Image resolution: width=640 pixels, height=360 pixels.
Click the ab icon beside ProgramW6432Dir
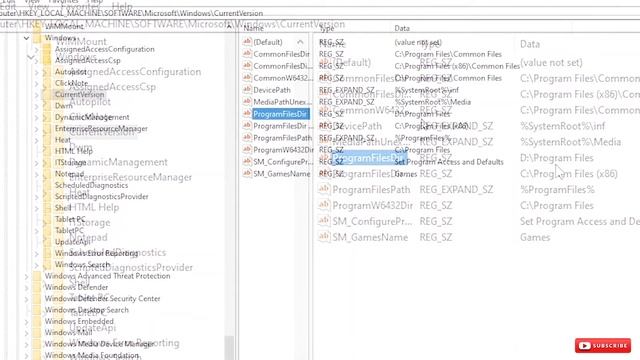pyautogui.click(x=247, y=149)
